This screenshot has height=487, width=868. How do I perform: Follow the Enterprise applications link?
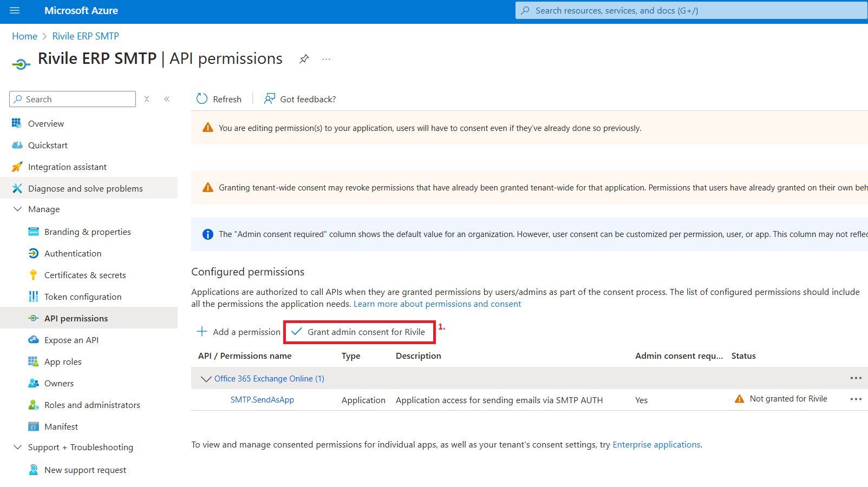[x=656, y=445]
